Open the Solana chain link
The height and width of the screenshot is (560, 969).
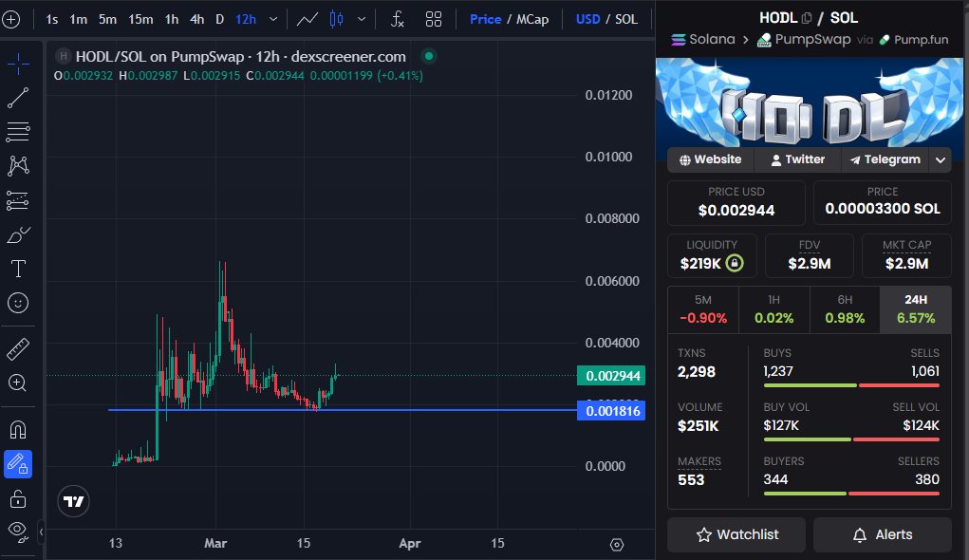[x=704, y=40]
